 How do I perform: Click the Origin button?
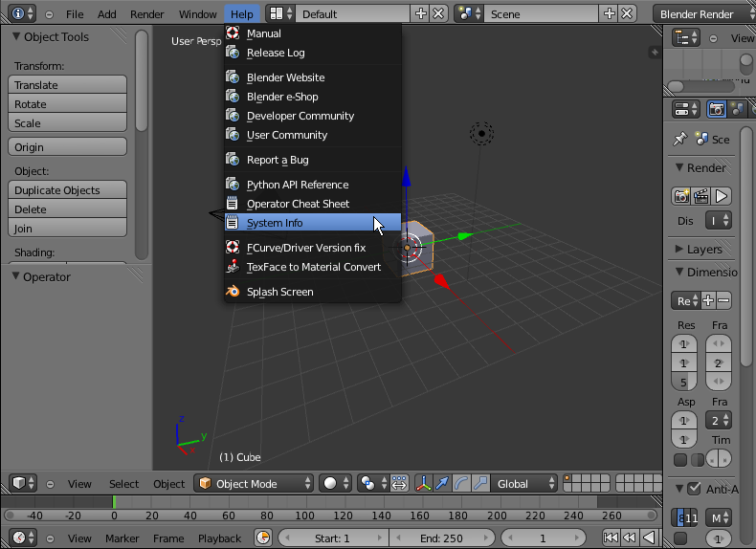point(68,147)
